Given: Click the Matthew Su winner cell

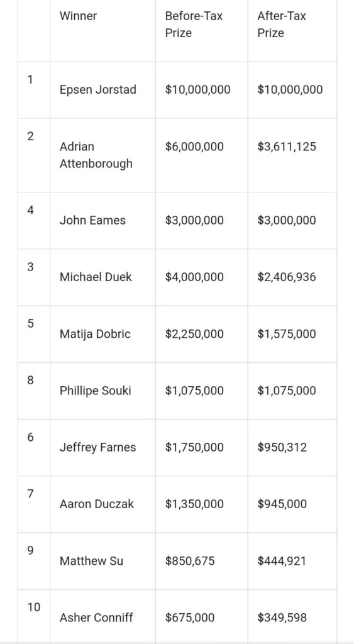Looking at the screenshot, I should [91, 560].
